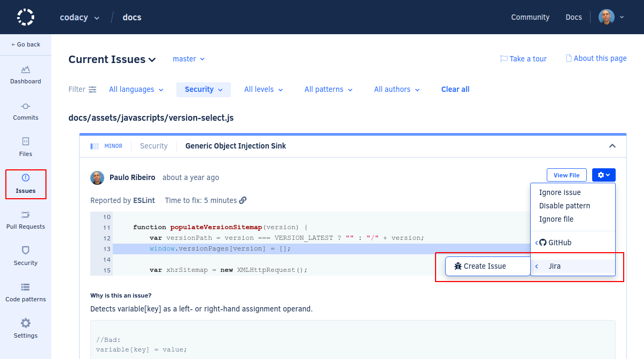Click the permalink chain icon
644x359 pixels.
[x=243, y=200]
